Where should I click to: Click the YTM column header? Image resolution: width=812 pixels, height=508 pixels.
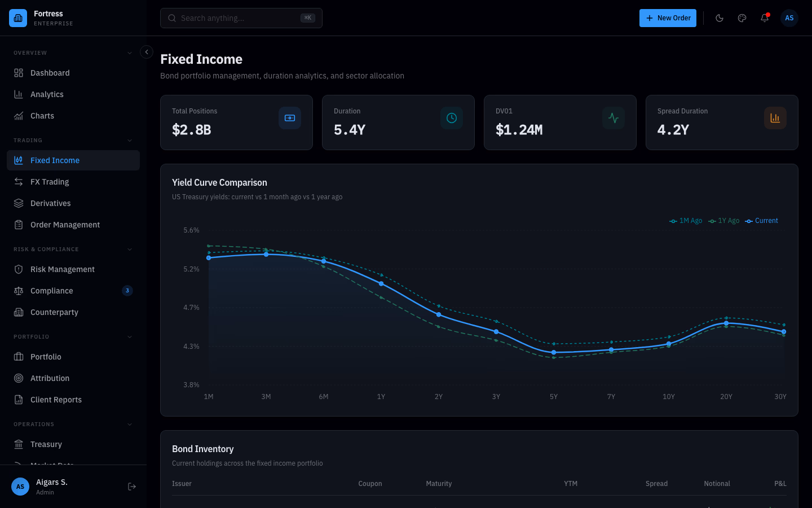(x=571, y=484)
